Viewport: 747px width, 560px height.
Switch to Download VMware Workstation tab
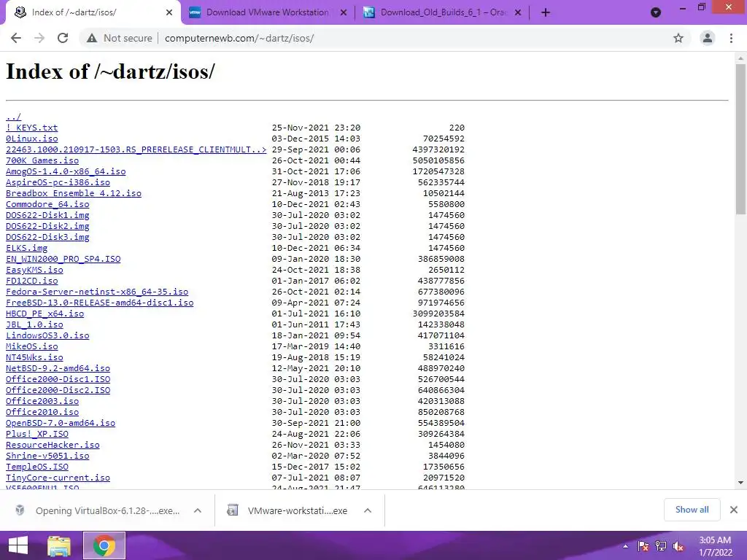[x=268, y=12]
